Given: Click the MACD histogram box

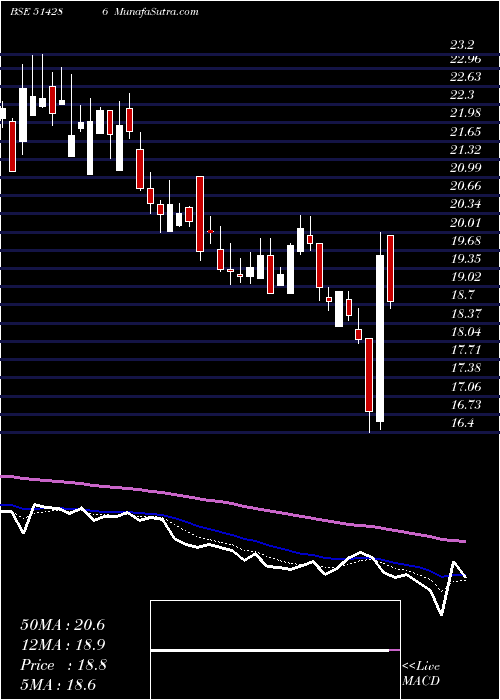Looking at the screenshot, I should click(x=275, y=650).
